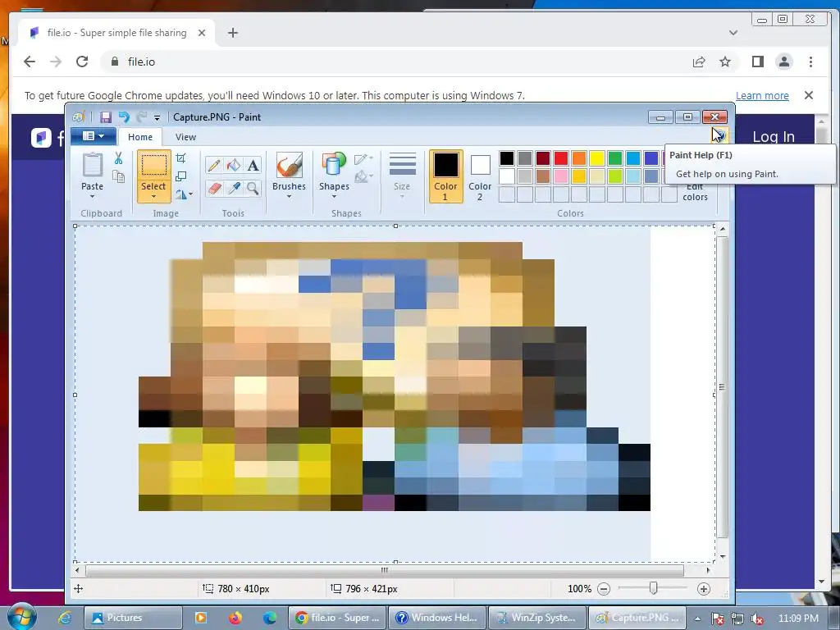840x630 pixels.
Task: Switch to the Home ribbon tab
Action: [139, 137]
